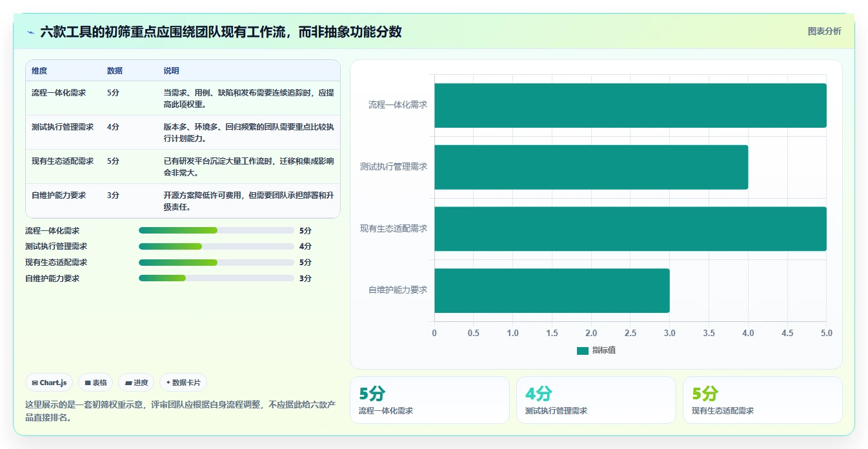Click the 3分 label beside the progress bar
Image resolution: width=868 pixels, height=449 pixels.
point(305,279)
